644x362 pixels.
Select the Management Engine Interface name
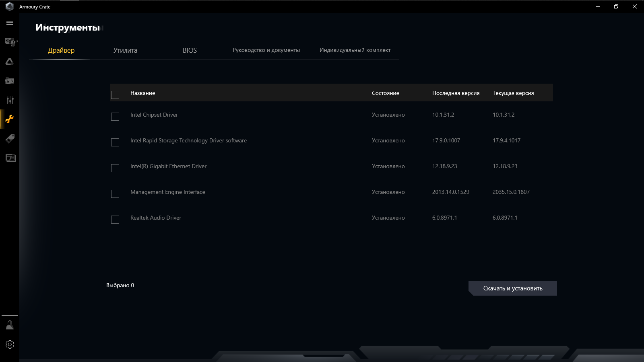168,192
